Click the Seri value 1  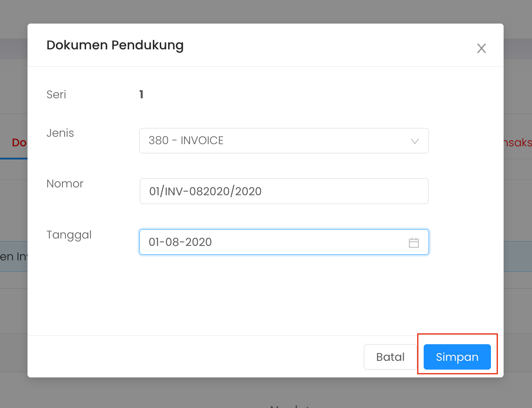point(141,94)
